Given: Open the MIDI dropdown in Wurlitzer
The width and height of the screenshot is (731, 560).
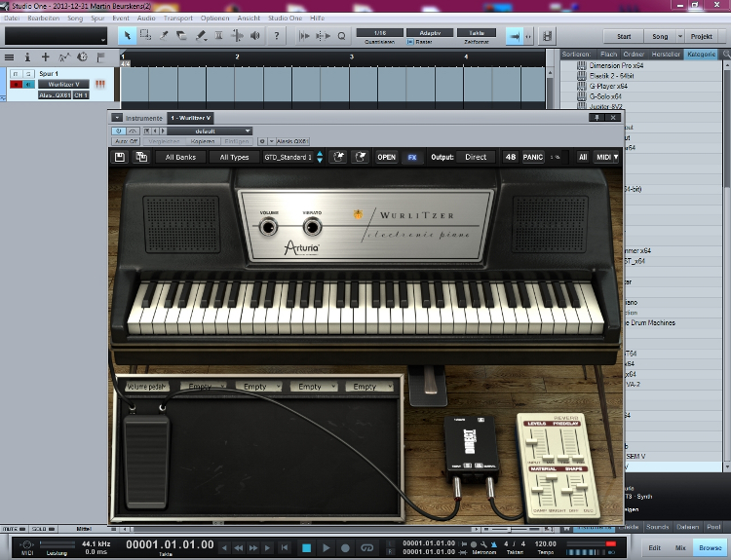Looking at the screenshot, I should coord(606,157).
